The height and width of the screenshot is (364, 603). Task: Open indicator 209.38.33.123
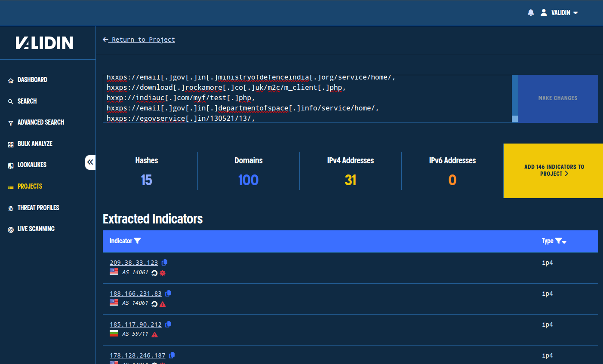134,263
